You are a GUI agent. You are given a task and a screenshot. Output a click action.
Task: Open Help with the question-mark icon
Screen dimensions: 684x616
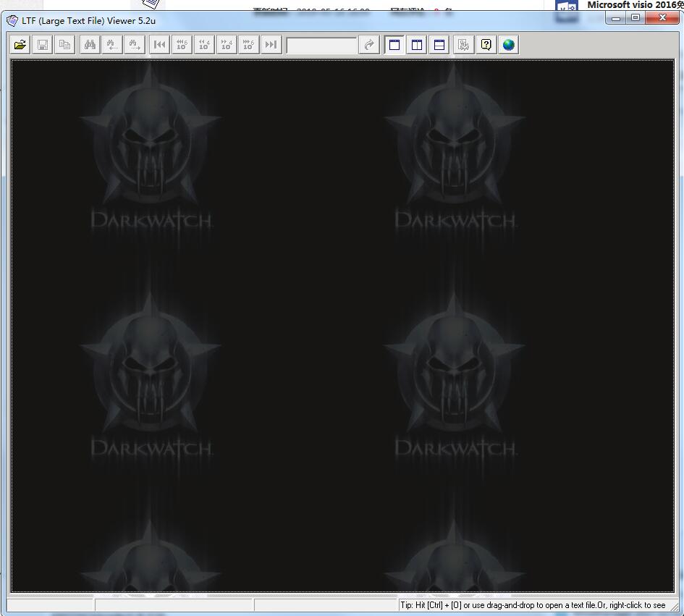click(486, 45)
